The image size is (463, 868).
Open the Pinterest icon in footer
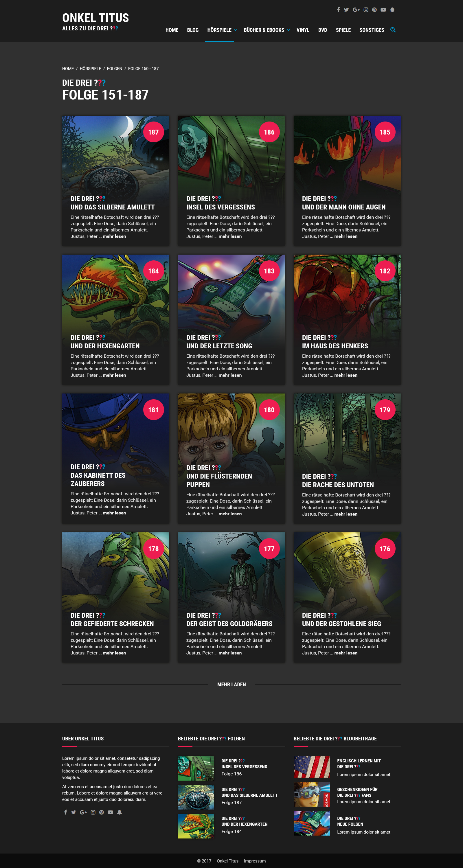coord(102,812)
